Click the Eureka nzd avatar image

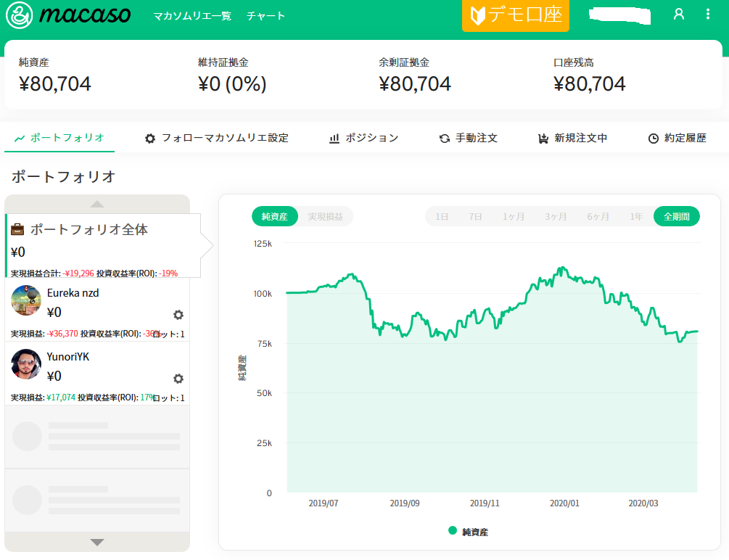(26, 300)
